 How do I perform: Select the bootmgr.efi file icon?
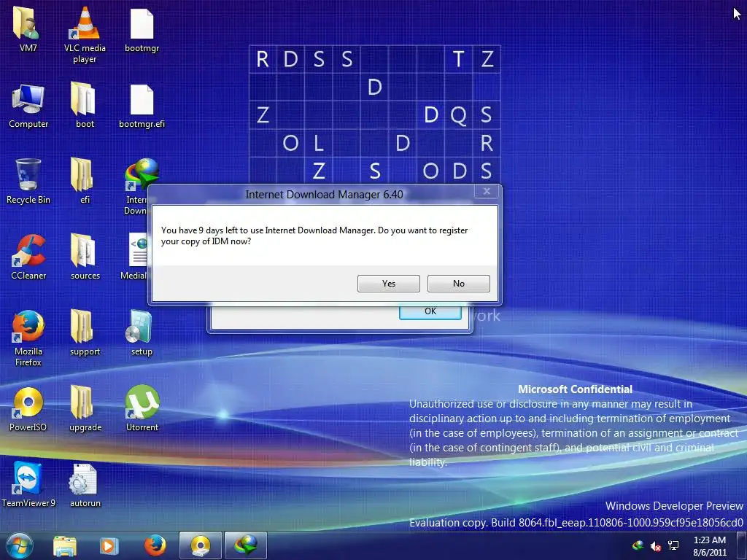point(142,106)
